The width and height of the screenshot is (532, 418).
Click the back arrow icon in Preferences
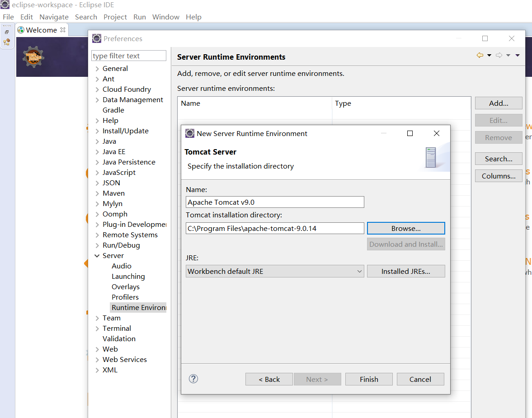point(480,55)
